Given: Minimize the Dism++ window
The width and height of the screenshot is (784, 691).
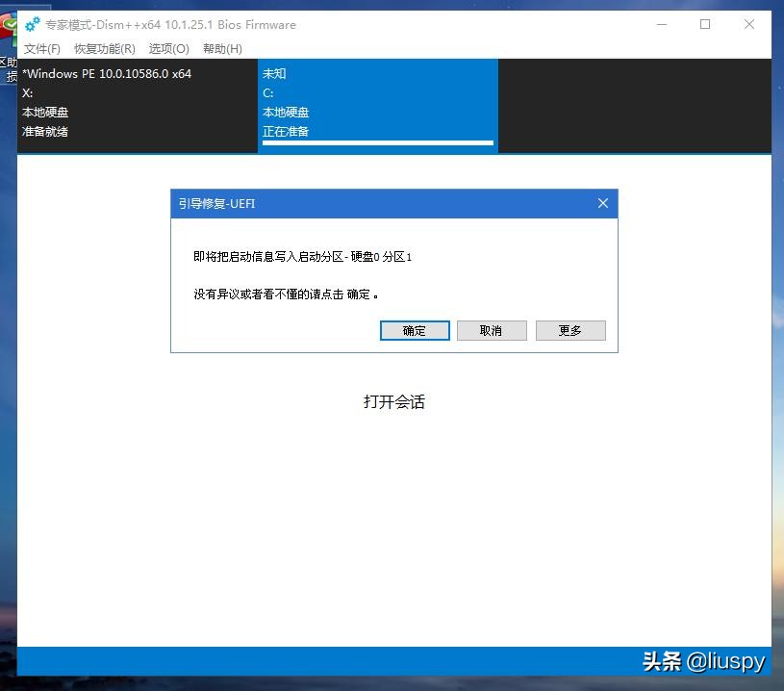Looking at the screenshot, I should [x=661, y=24].
